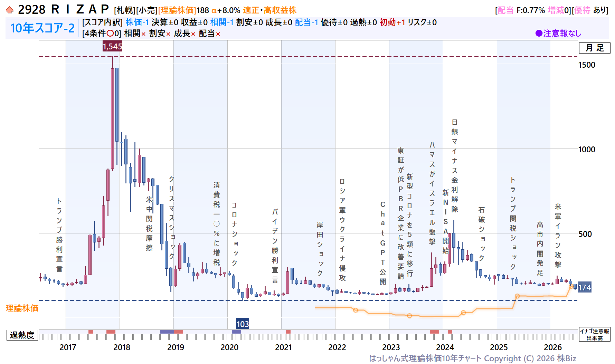The image size is (615, 364).
Task: Click the 優待±0 score item
Action: (x=334, y=22)
